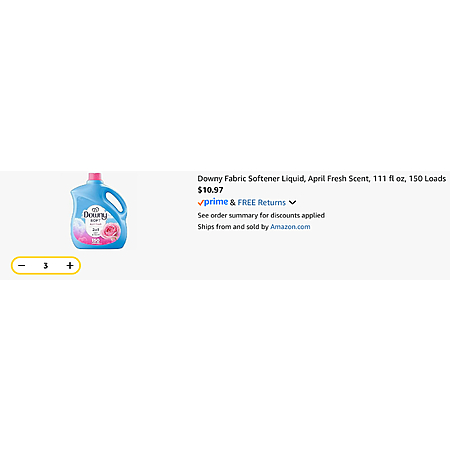
Task: Open the FREE Returns link
Action: [x=262, y=202]
